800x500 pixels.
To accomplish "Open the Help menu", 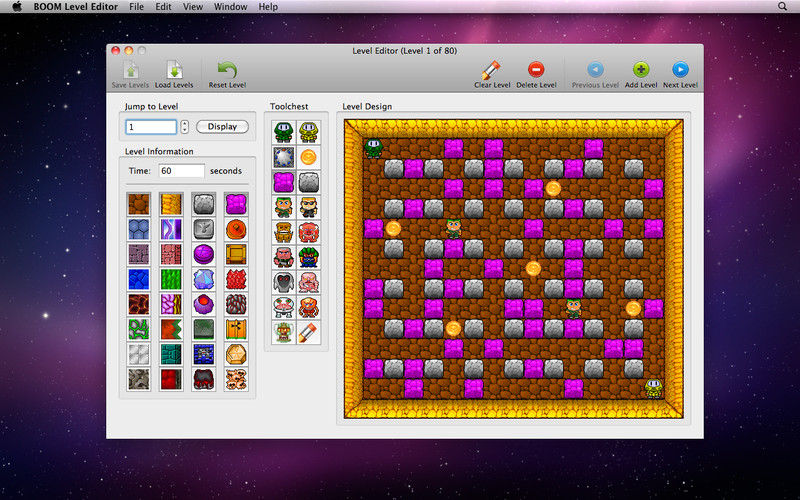I will [x=268, y=7].
